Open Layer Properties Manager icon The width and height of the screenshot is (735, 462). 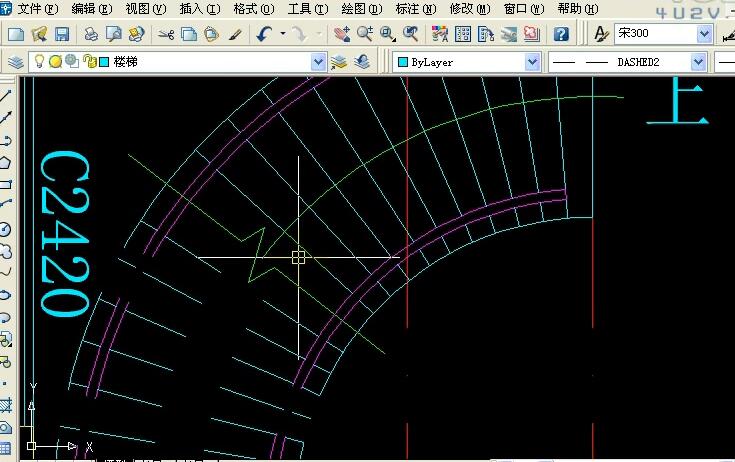coord(15,62)
